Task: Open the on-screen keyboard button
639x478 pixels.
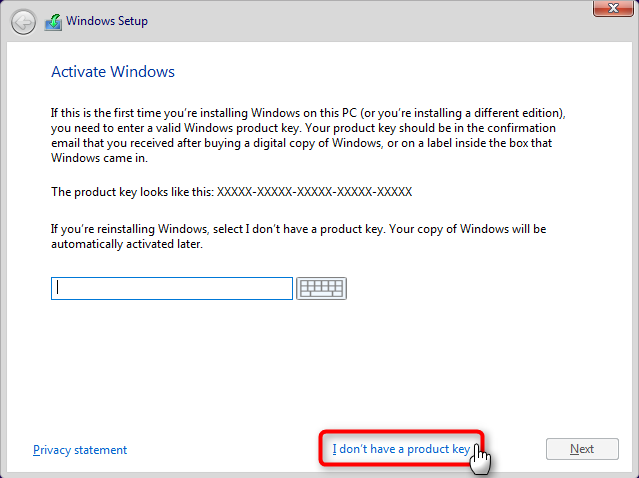Action: pos(321,289)
